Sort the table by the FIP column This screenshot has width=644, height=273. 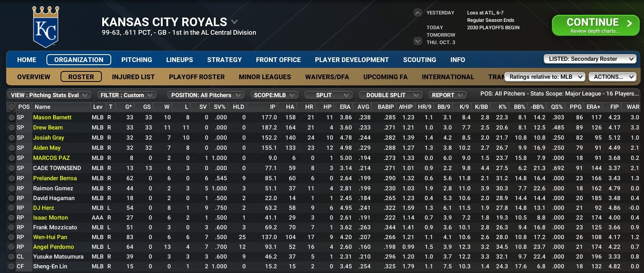(614, 107)
